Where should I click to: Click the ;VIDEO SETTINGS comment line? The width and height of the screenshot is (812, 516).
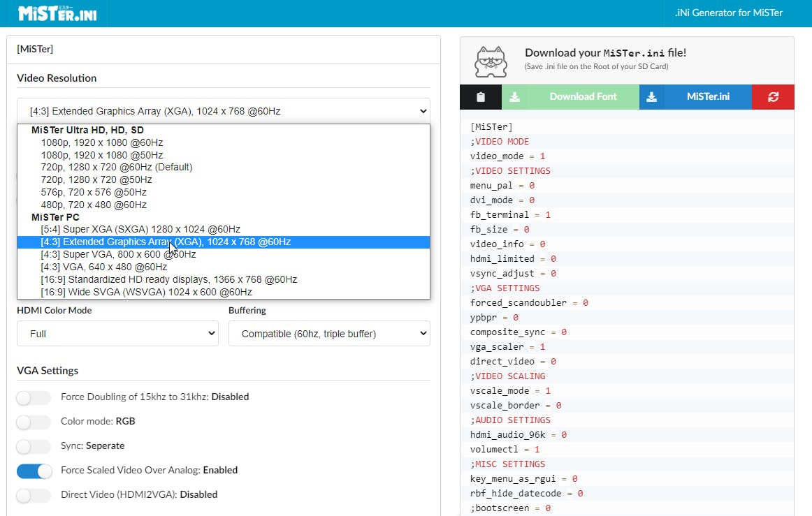pyautogui.click(x=627, y=171)
